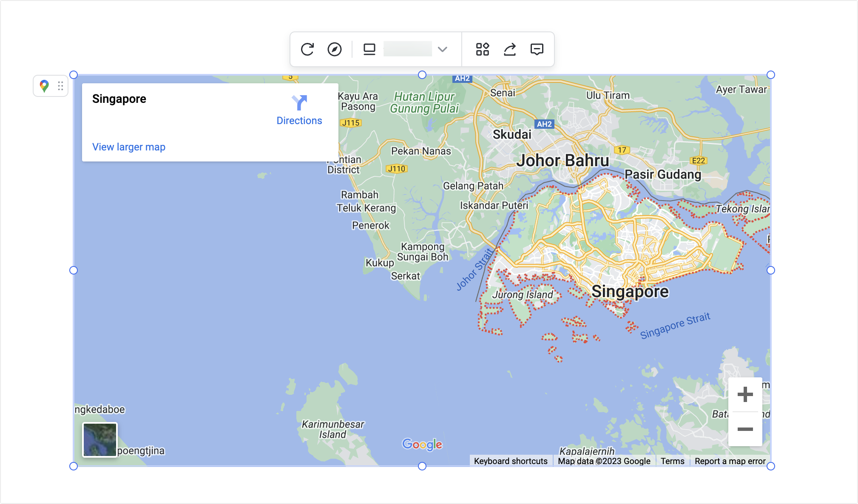Open Keyboard shortcuts
Viewport: 858px width, 504px height.
511,461
